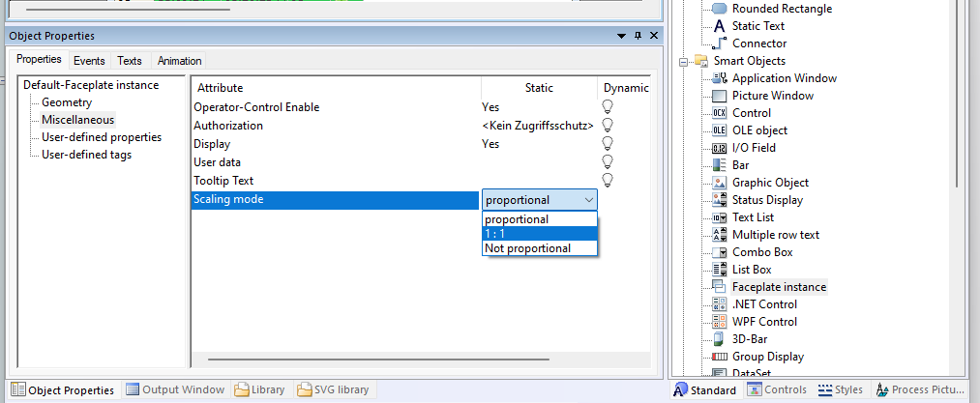The image size is (980, 403).
Task: Select Default-Faceplate instance tree root
Action: pos(91,85)
